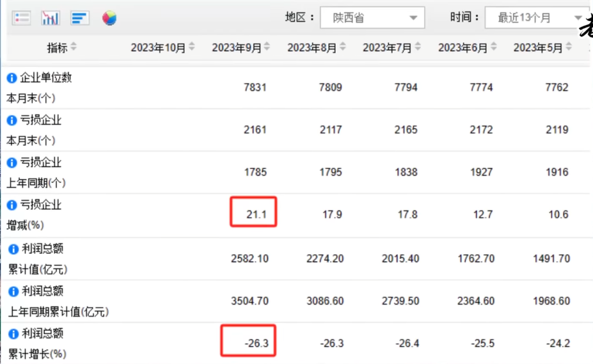The width and height of the screenshot is (593, 364).
Task: Toggle sort arrows on 2023年10月 column
Action: [193, 48]
